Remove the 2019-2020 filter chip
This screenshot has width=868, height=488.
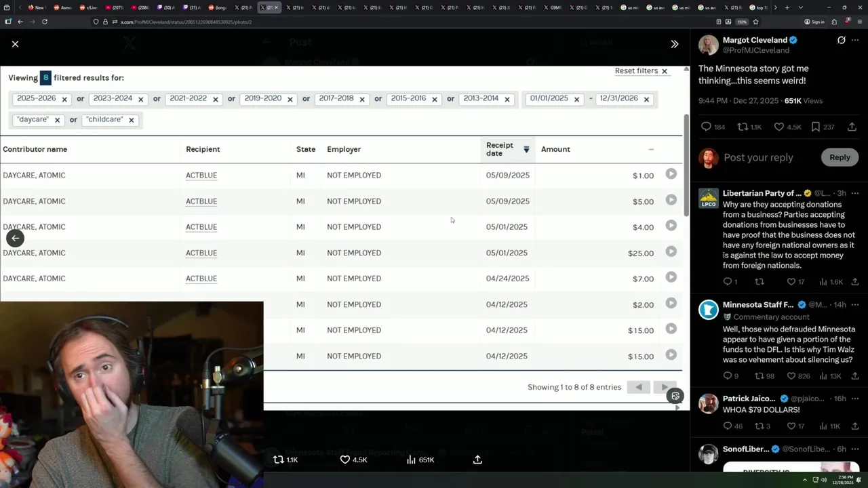click(x=290, y=99)
